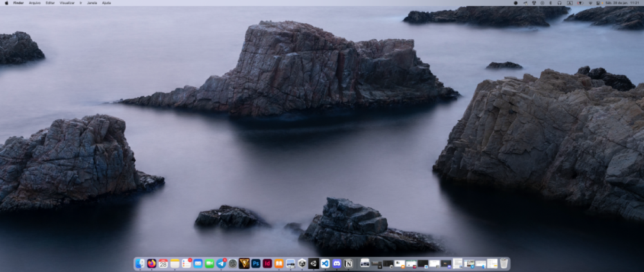Screen dimensions: 644x272
Task: Open the Arquivo menu
Action: 35,3
